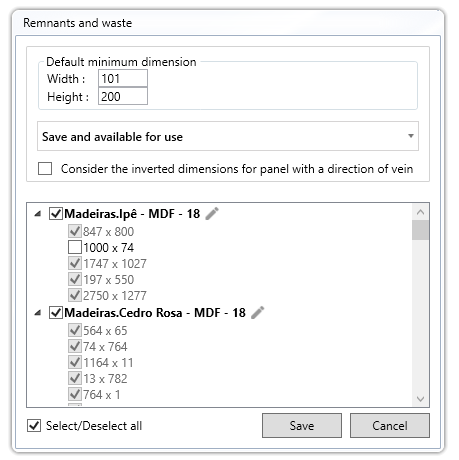Click the Save button
This screenshot has width=459, height=460.
pos(302,426)
